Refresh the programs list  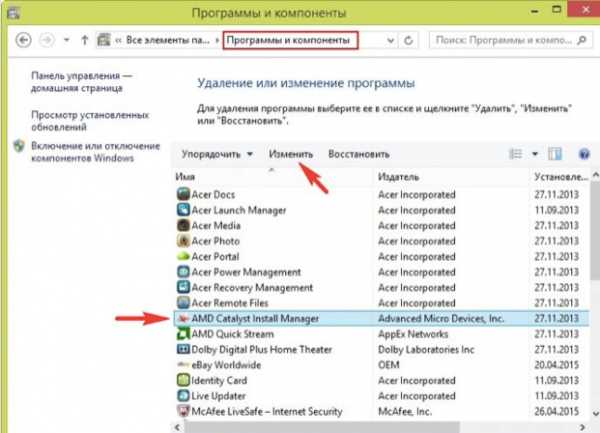pos(409,40)
